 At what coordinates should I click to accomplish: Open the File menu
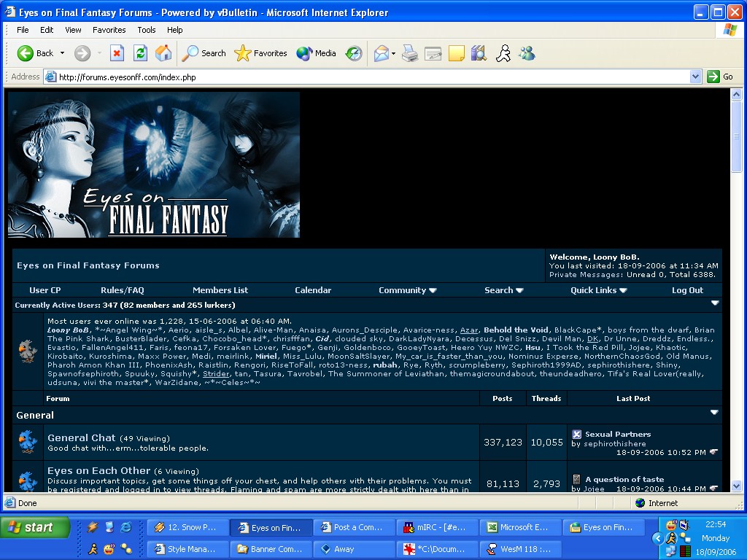click(x=23, y=30)
